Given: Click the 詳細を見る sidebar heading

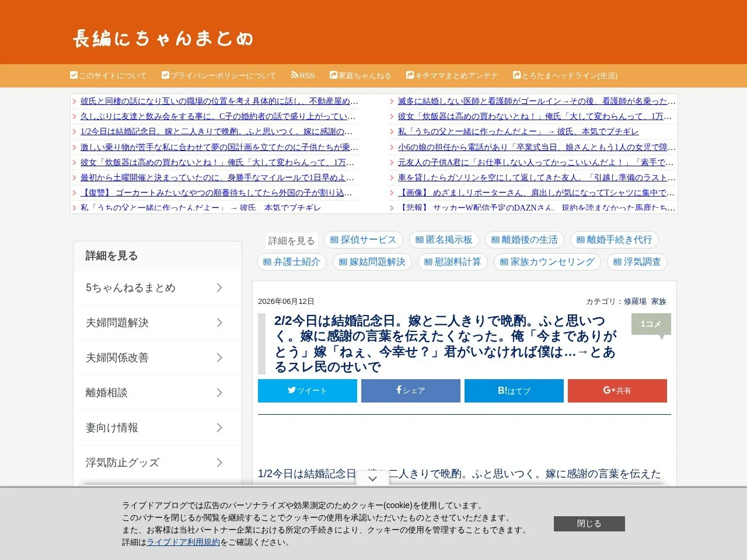Looking at the screenshot, I should 111,256.
